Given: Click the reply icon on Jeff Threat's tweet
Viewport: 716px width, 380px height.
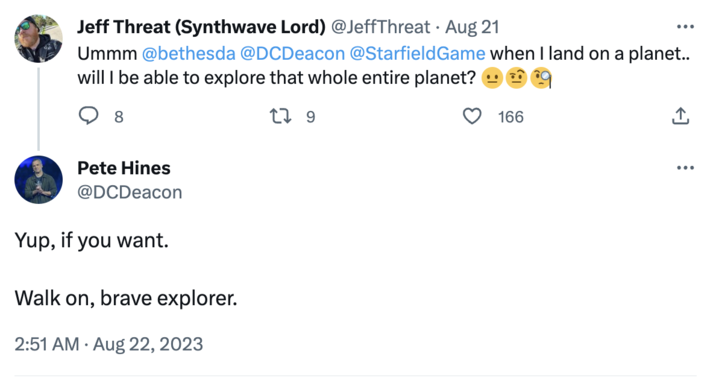Looking at the screenshot, I should (88, 116).
